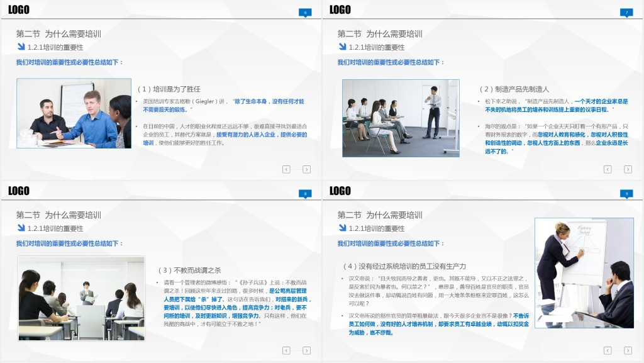644x363 pixels.
Task: Click paragraph starting 松下幸之助说 on slide 7
Action: click(556, 106)
